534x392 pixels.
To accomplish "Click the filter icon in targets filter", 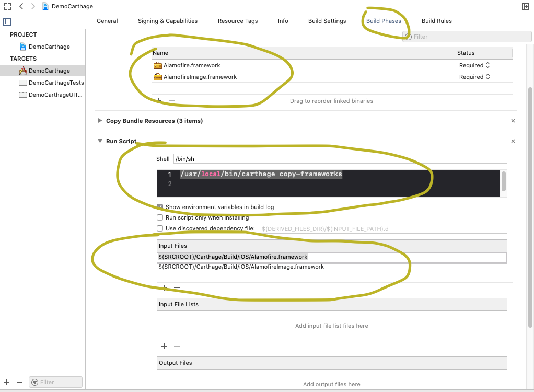I will (x=34, y=382).
